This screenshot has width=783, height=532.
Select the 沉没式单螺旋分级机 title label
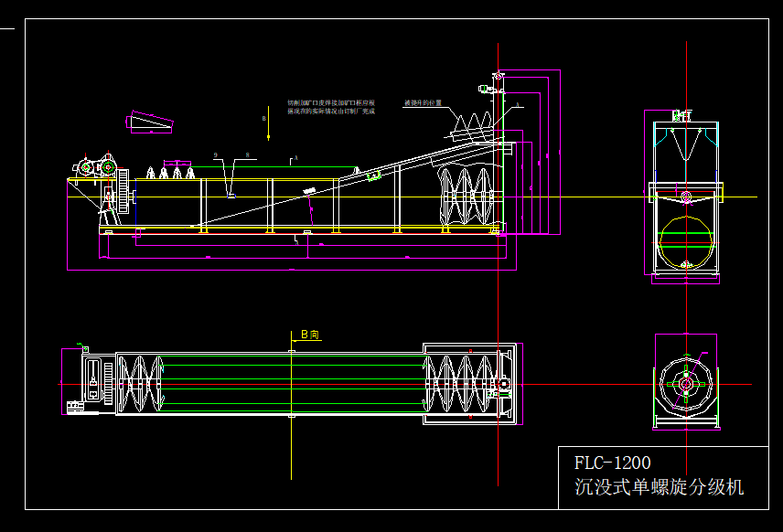(660, 487)
